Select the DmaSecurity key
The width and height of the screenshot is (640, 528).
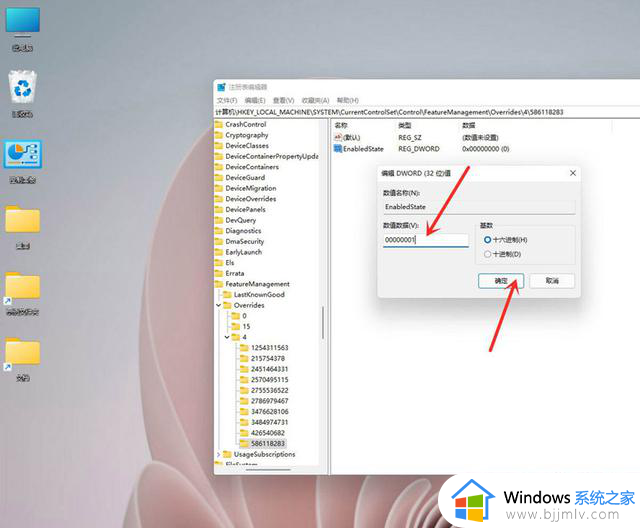coord(245,241)
